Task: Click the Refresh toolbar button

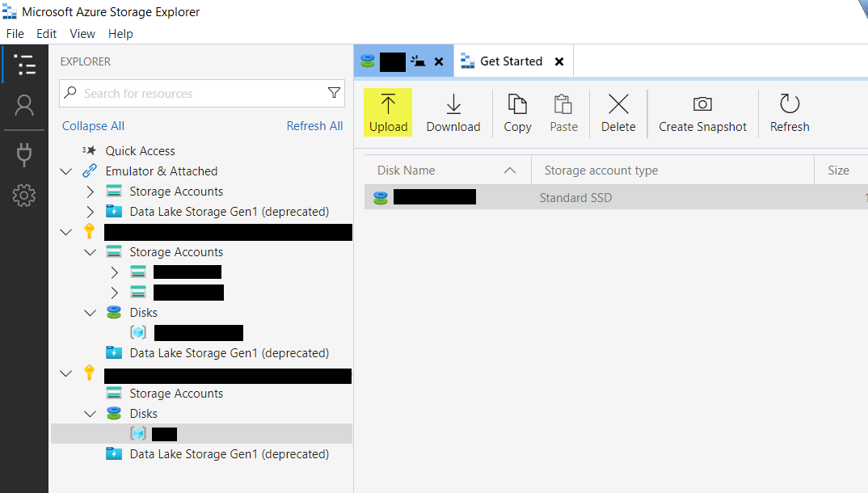Action: point(790,113)
